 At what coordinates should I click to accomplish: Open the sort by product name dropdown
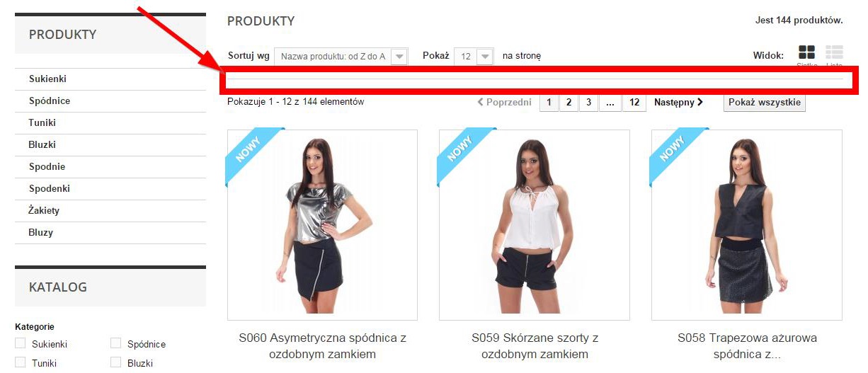click(341, 56)
